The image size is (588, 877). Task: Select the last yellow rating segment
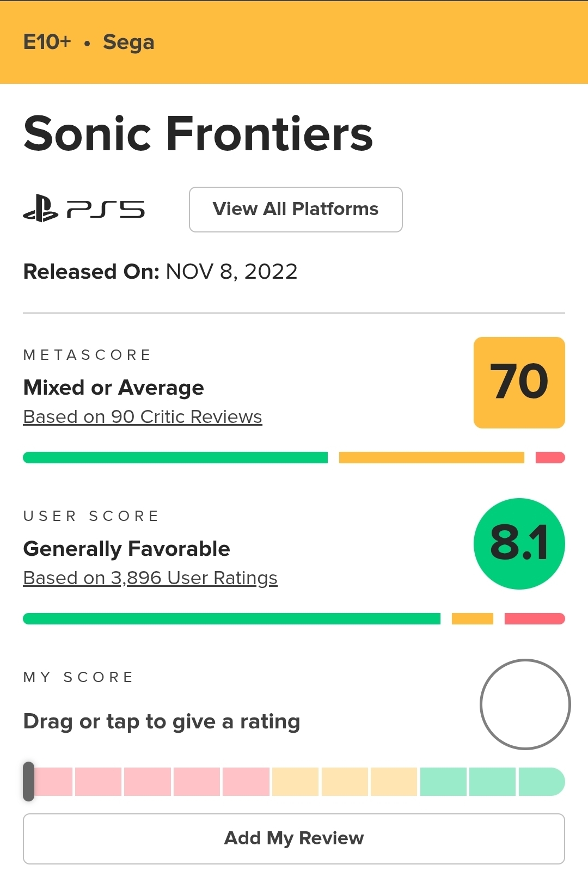point(394,782)
